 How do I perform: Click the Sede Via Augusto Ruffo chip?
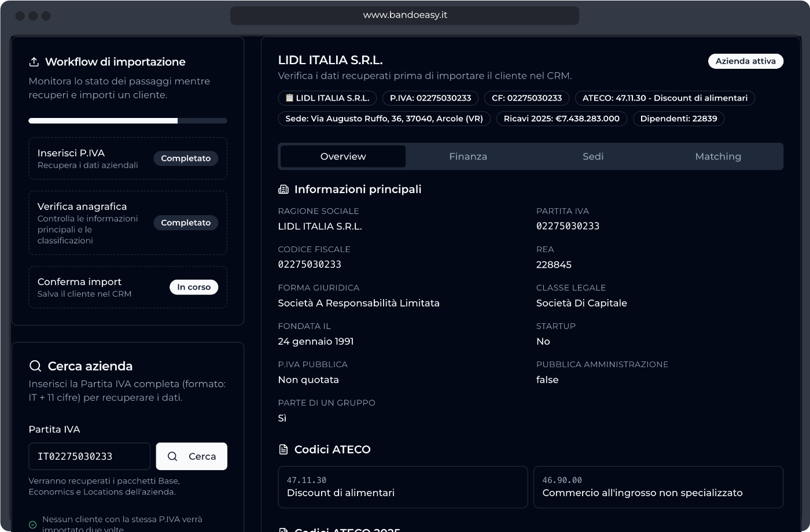[384, 119]
